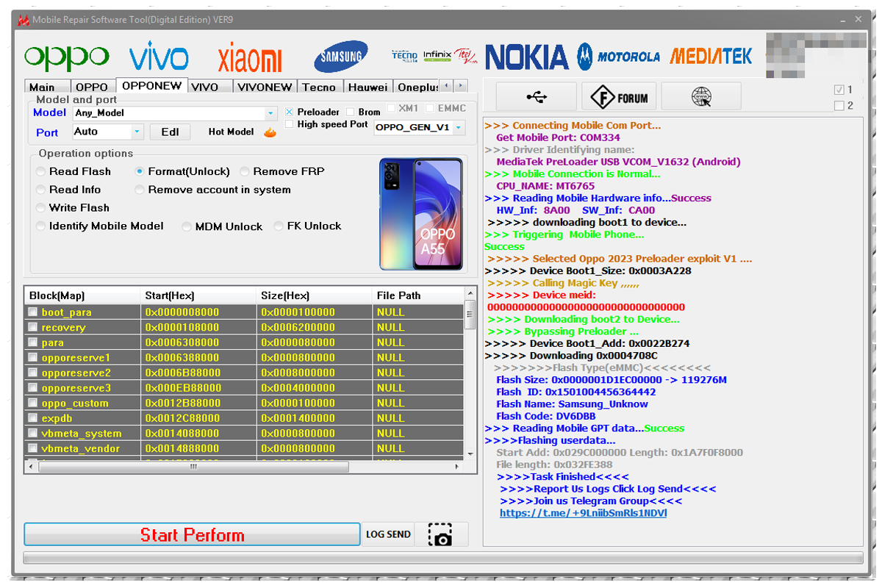Click the Hot Model flame icon
Viewport: 882px width, 588px height.
point(270,132)
